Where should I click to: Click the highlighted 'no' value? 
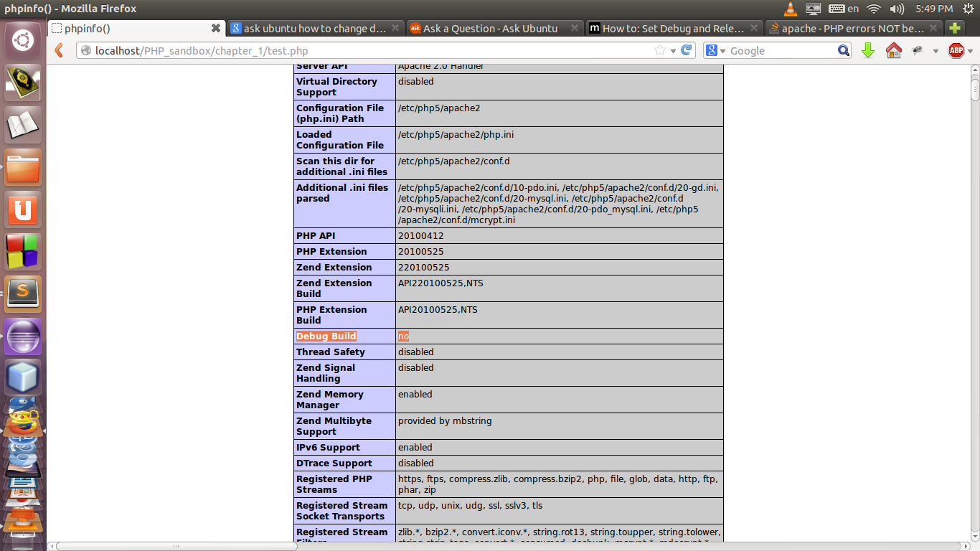point(403,336)
